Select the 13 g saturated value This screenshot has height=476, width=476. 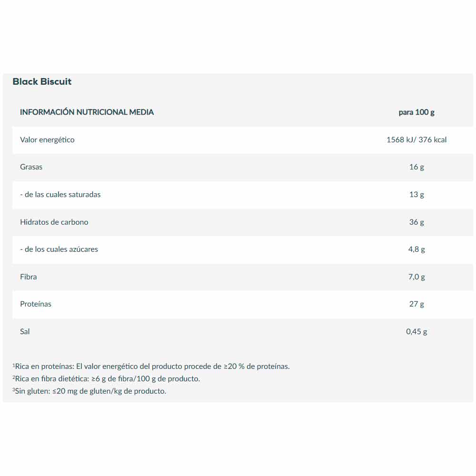click(416, 194)
